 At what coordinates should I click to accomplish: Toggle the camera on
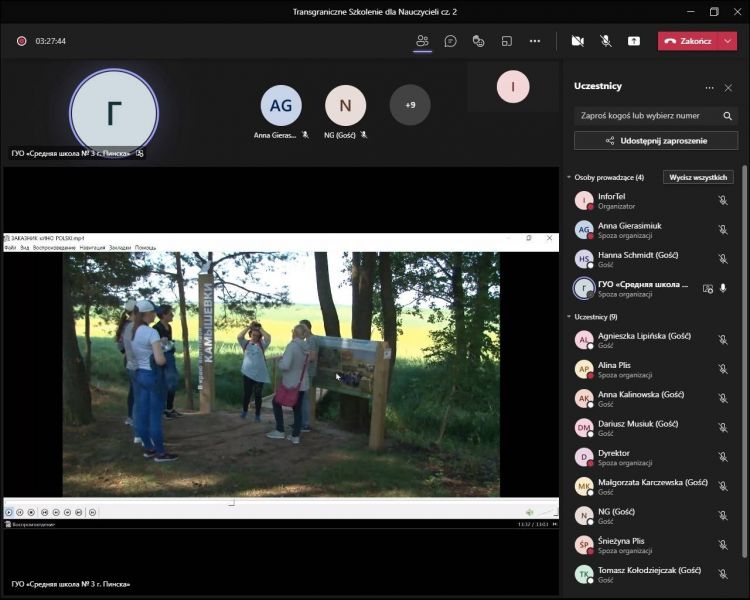click(577, 41)
